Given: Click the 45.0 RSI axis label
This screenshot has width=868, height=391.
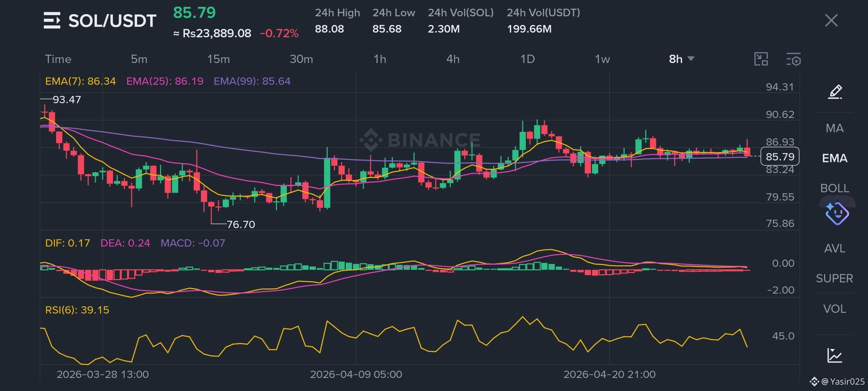Looking at the screenshot, I should pos(783,336).
